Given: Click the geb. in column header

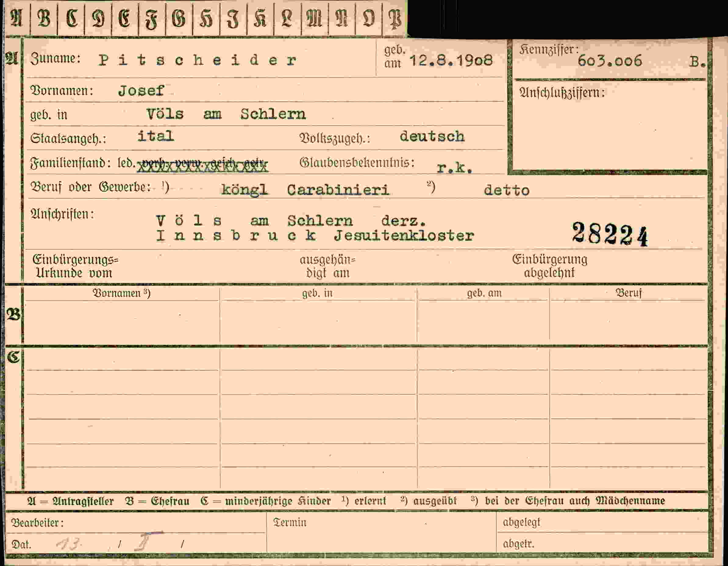Looking at the screenshot, I should click(317, 293).
